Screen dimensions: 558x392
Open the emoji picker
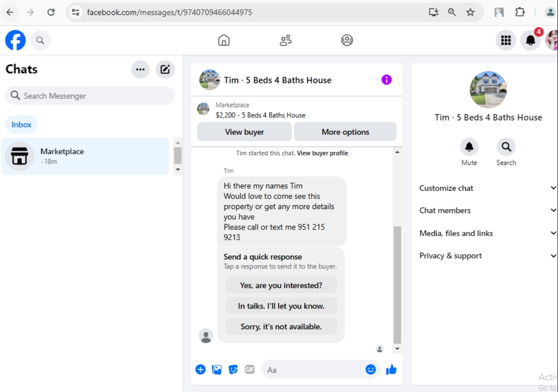pyautogui.click(x=370, y=370)
